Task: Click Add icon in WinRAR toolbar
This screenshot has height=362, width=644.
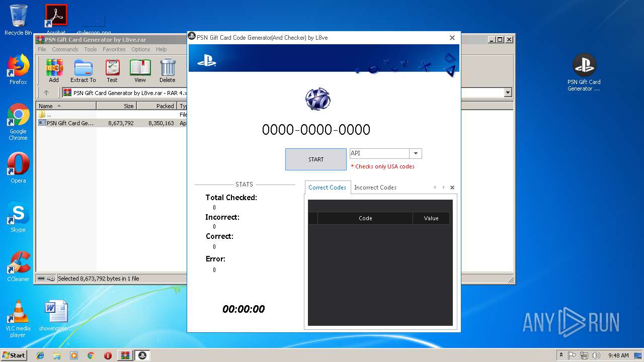Action: (x=54, y=71)
